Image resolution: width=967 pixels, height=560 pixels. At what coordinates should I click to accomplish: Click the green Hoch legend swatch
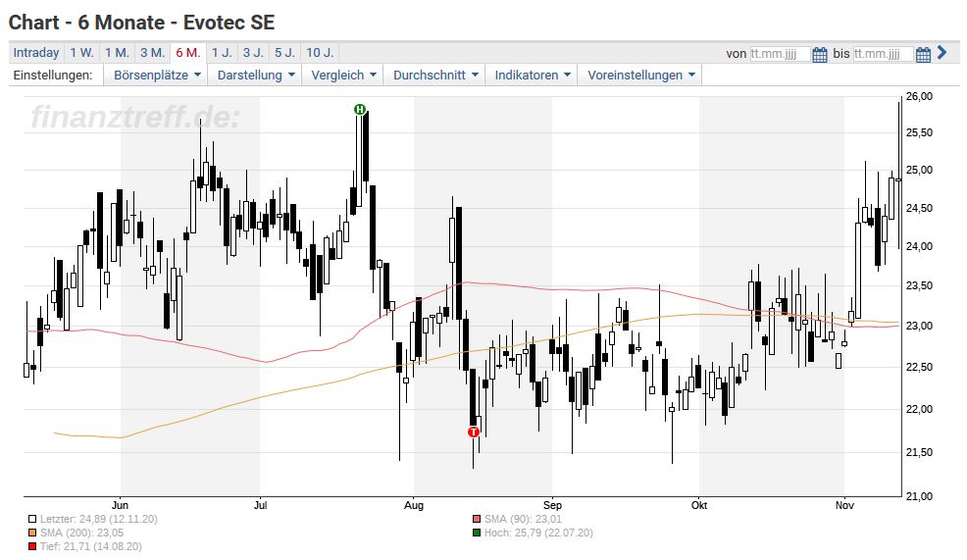(477, 533)
